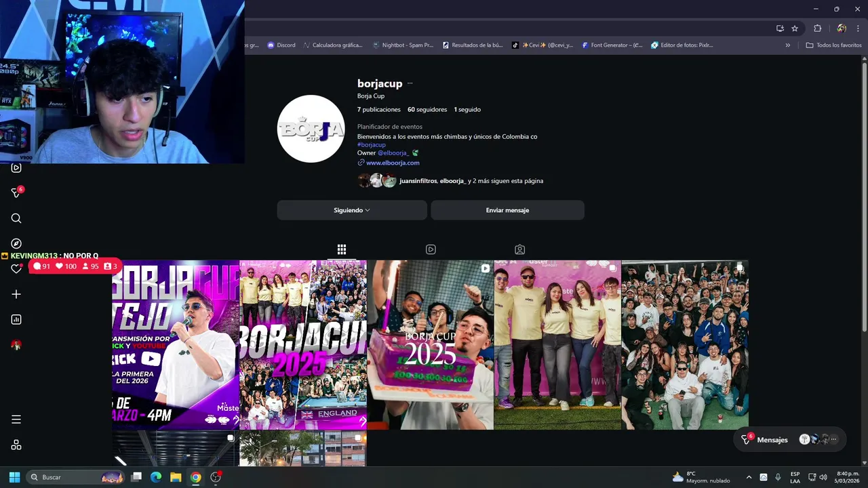Click the borjacup profile picture

[x=311, y=129]
